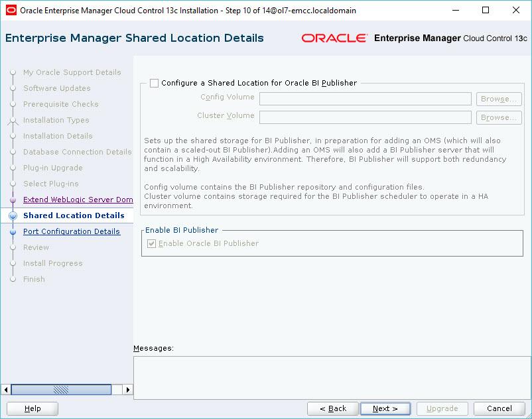This screenshot has width=532, height=419.
Task: Click Installation Types step label
Action: (56, 121)
